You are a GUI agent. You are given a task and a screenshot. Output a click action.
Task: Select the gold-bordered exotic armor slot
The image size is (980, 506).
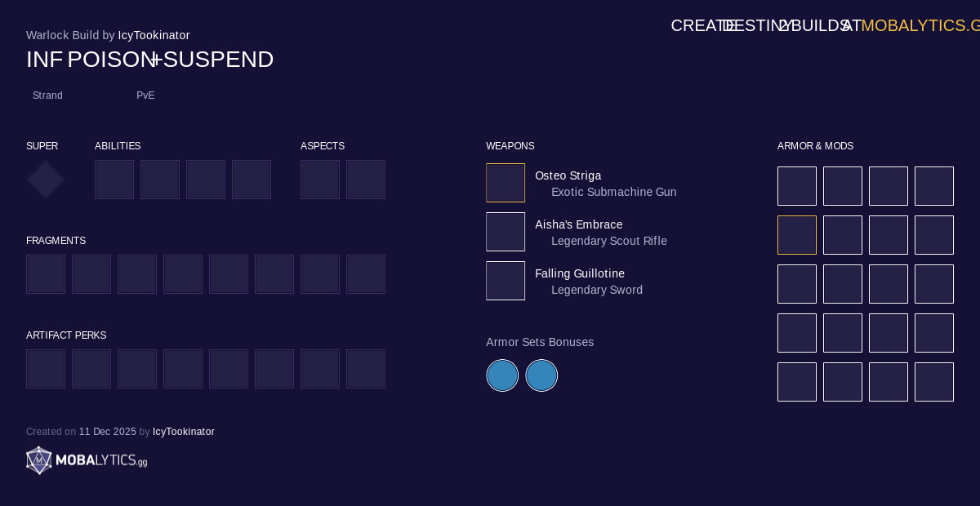[797, 235]
